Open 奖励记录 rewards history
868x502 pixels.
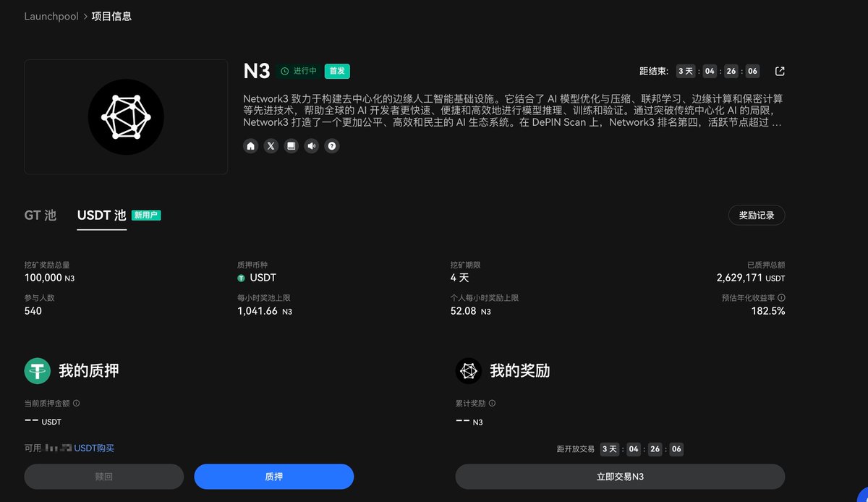point(756,215)
